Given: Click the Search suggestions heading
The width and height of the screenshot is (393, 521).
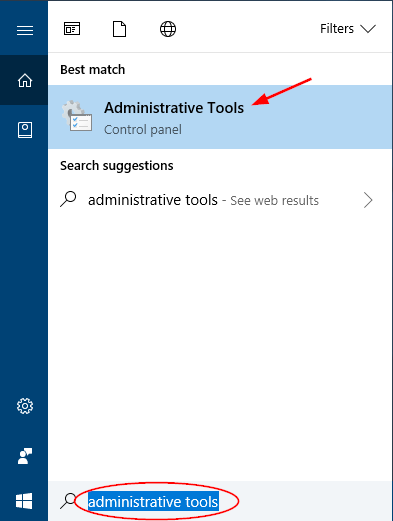Looking at the screenshot, I should click(117, 166).
